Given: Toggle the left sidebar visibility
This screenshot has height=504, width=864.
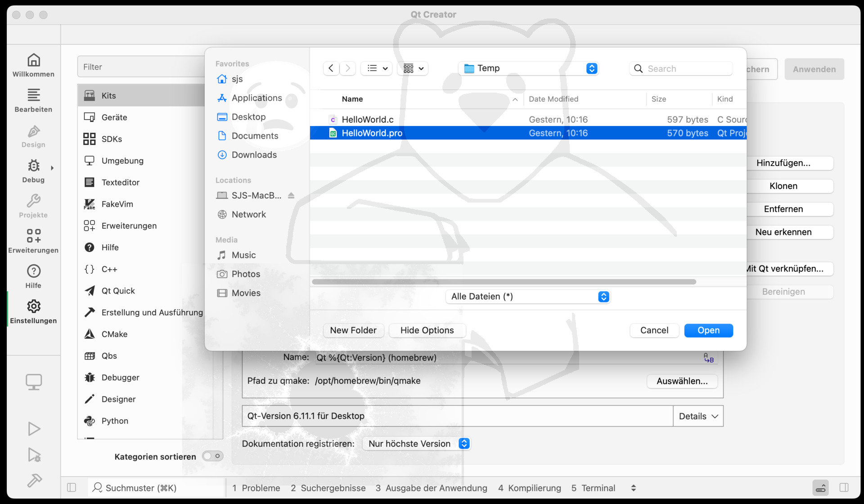Looking at the screenshot, I should click(72, 488).
